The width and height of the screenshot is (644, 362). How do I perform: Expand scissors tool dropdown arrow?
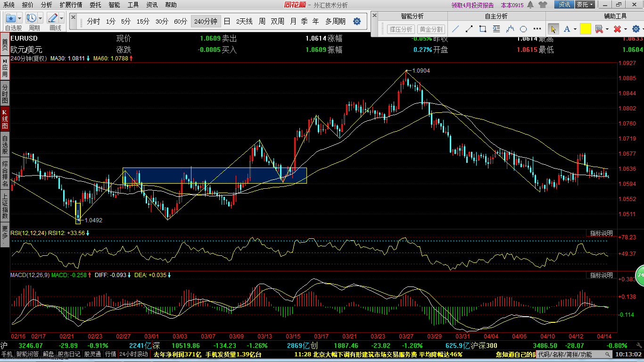[x=607, y=29]
